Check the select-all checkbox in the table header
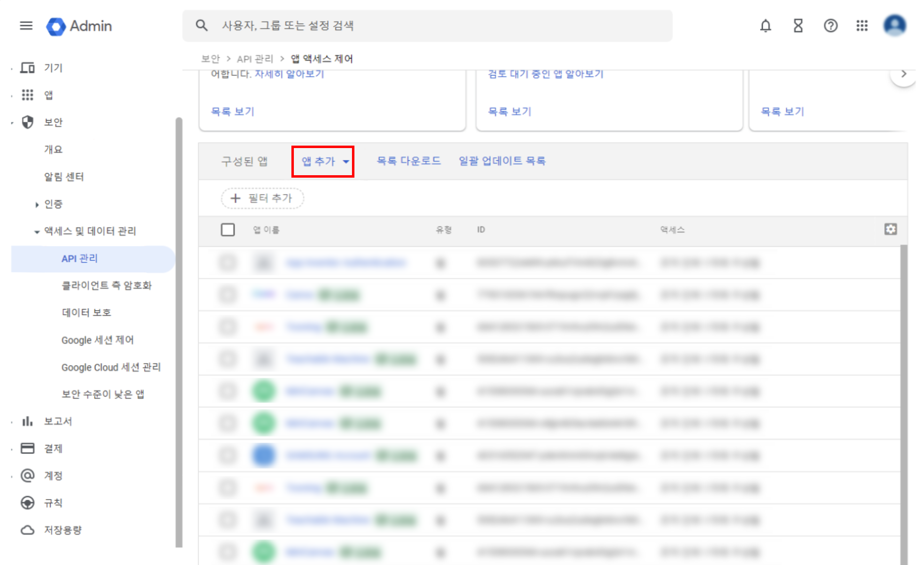 pos(228,229)
